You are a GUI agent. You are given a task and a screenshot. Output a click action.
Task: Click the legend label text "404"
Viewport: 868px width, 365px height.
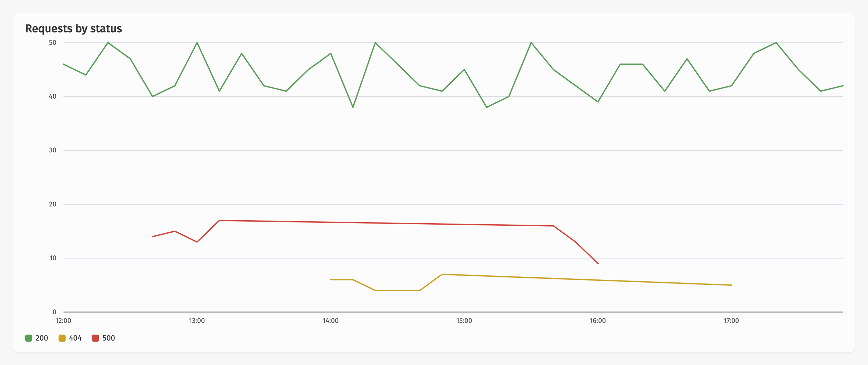75,338
